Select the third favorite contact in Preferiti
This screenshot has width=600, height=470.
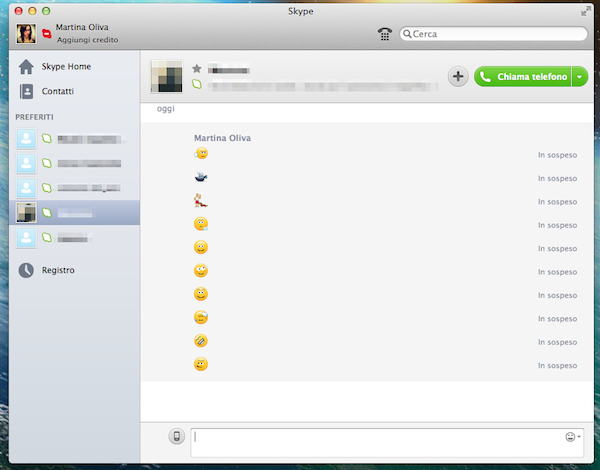tap(75, 188)
